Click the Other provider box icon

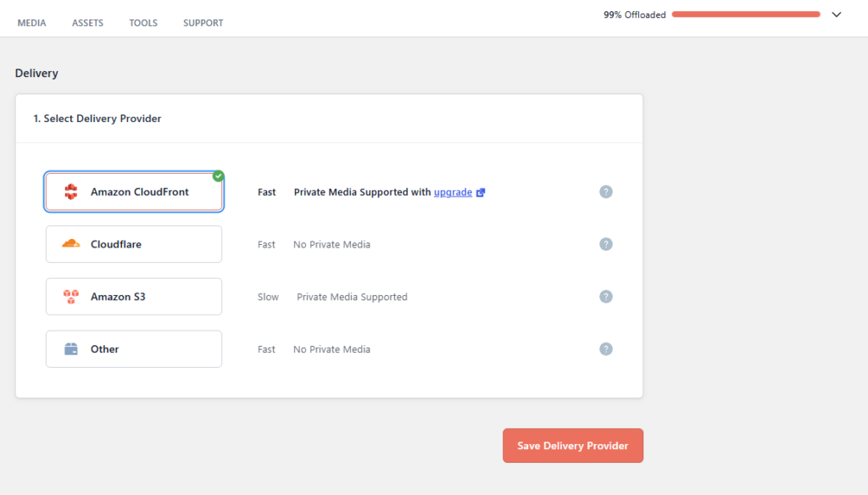click(71, 349)
